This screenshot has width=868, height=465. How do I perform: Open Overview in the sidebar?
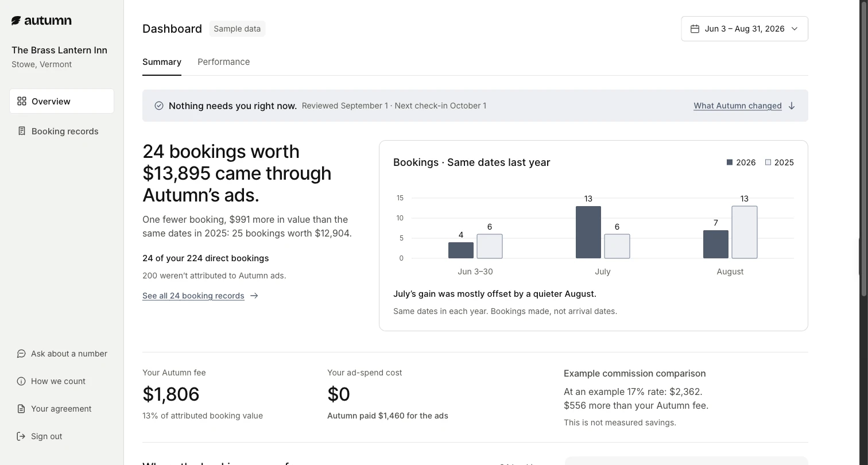(61, 101)
